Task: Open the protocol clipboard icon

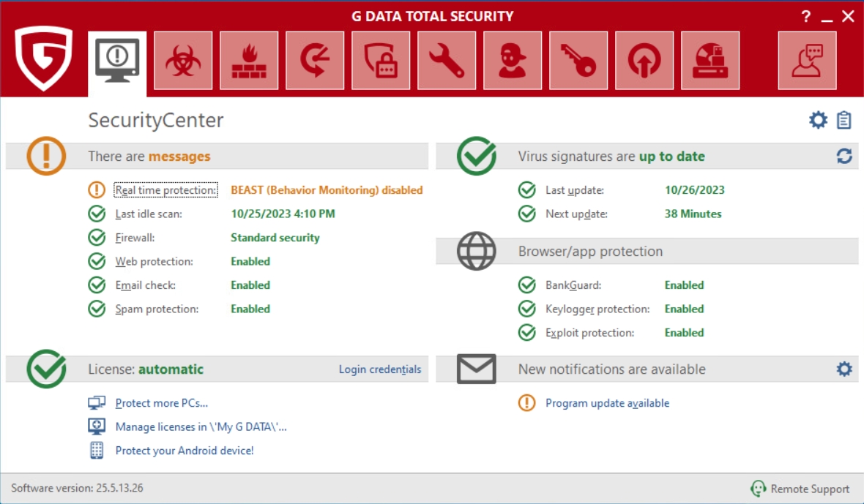Action: (843, 120)
